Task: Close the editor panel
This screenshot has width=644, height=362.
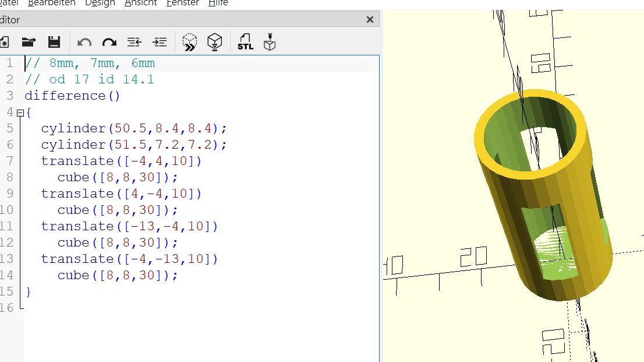Action: tap(370, 20)
